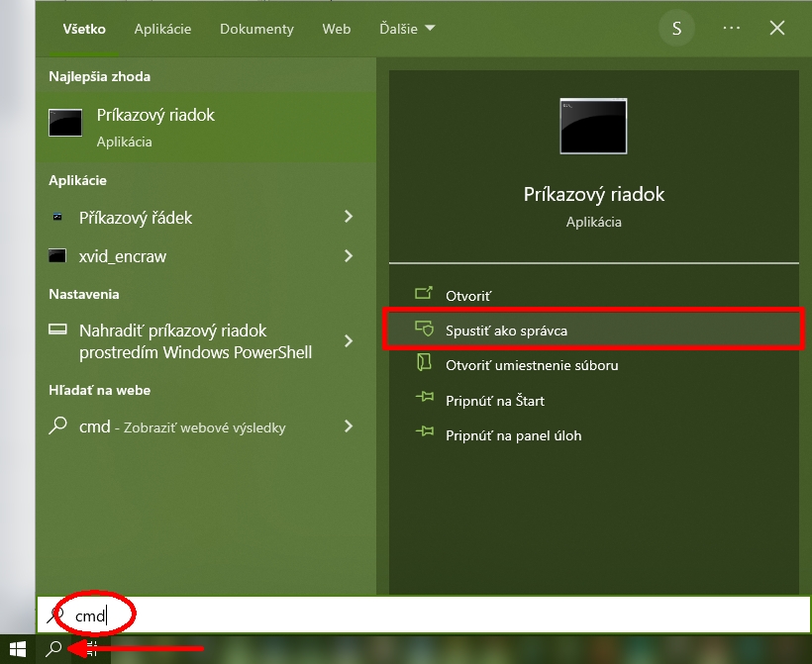Click the large Príkazový riadok preview icon
Viewport: 812px width, 664px height.
[x=593, y=127]
